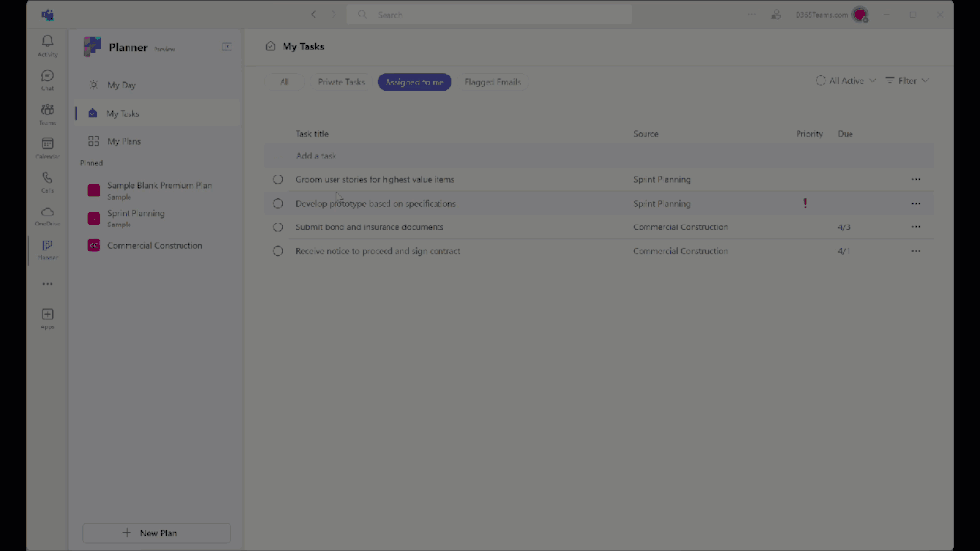Open more options for Submit bond task
980x551 pixels.
pyautogui.click(x=915, y=227)
